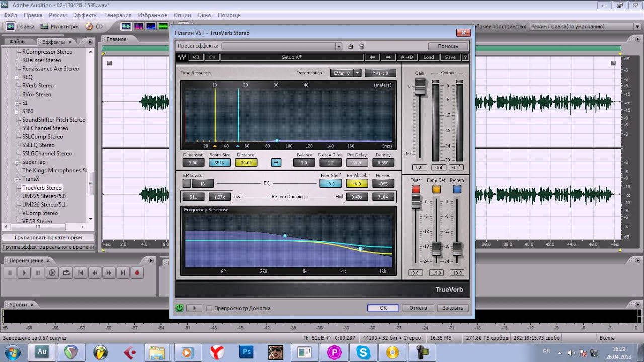Screen dimensions: 644x362
Task: Expand the SuperTap effects group
Action: (18, 162)
